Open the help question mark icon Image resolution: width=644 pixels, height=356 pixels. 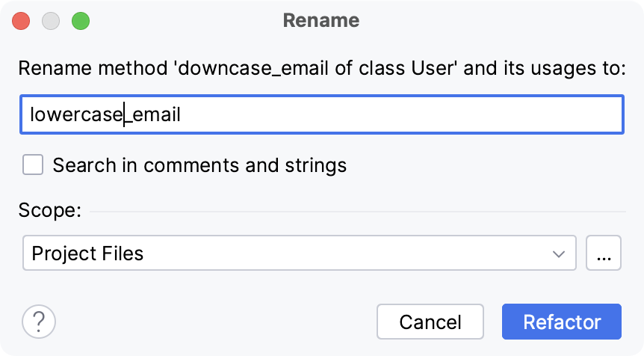[39, 322]
